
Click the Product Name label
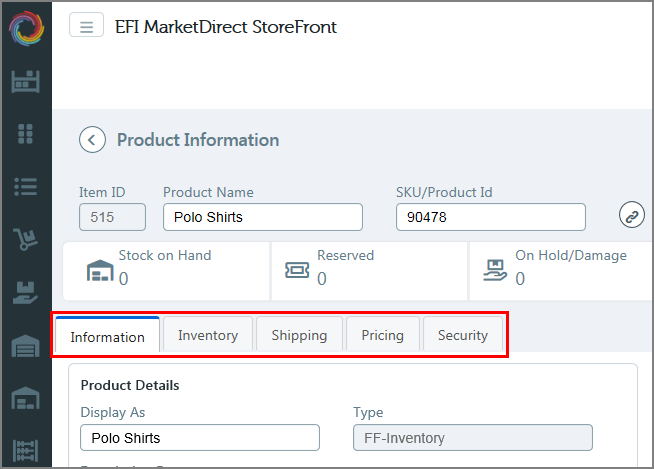click(208, 192)
